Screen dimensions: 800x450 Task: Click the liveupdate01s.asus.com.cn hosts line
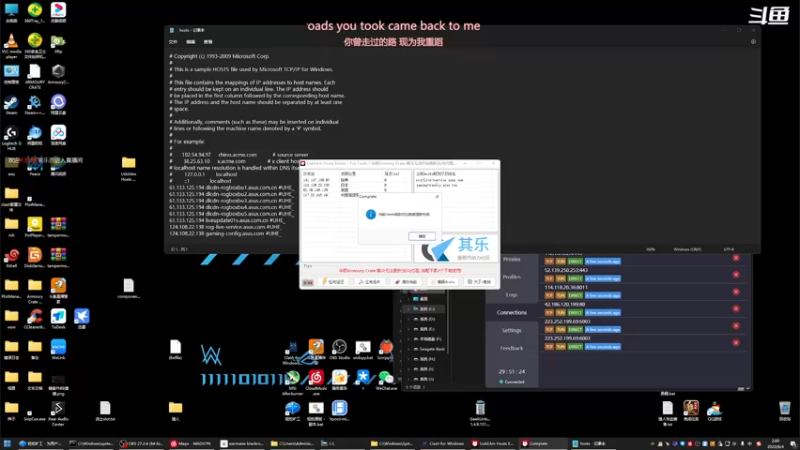[227, 220]
